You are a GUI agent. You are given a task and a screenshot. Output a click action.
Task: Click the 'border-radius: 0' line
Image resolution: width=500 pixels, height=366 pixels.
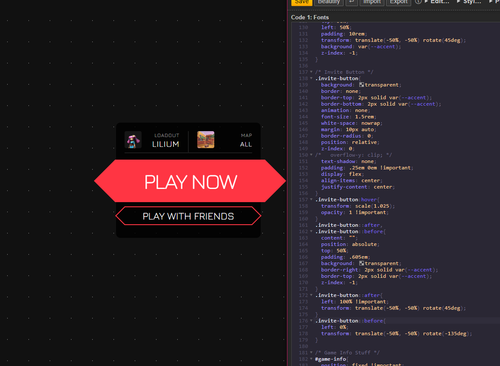(x=347, y=136)
